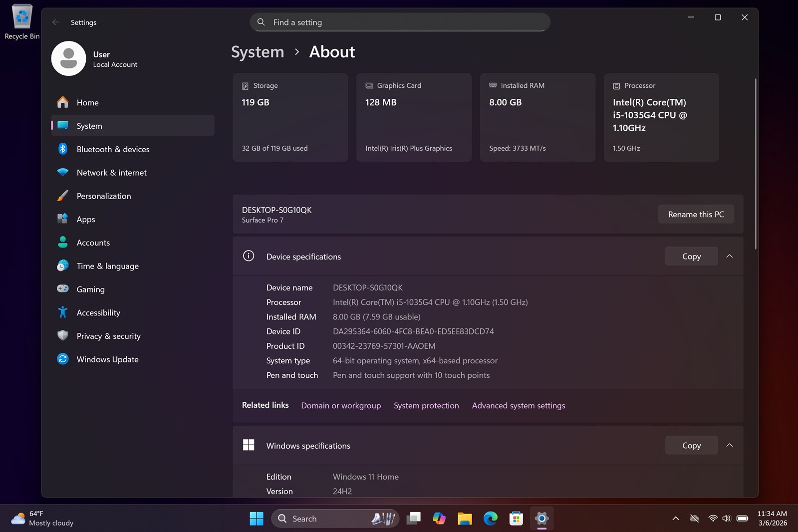Viewport: 798px width, 532px height.
Task: Click the Find a setting search box
Action: pyautogui.click(x=400, y=22)
